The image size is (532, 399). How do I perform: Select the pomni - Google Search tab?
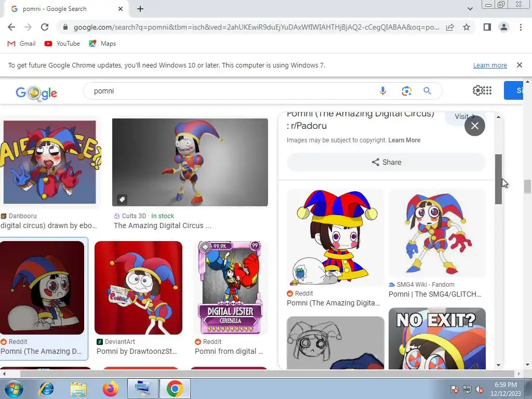point(64,9)
